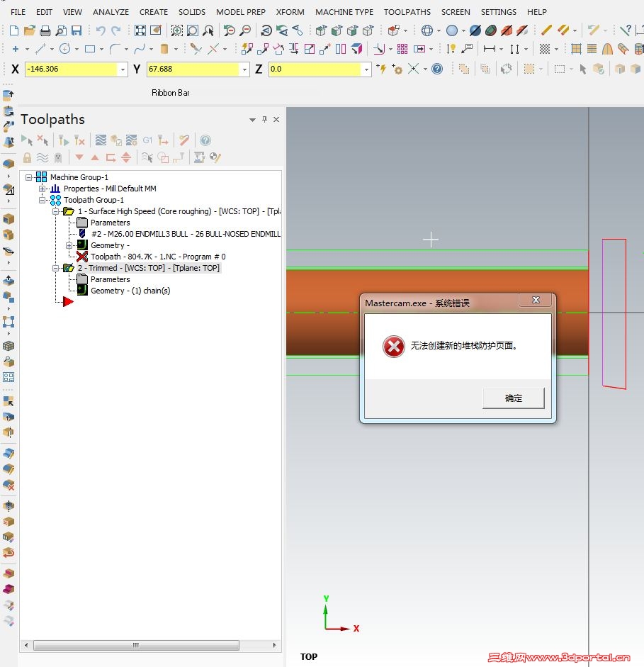Open the Y coordinate dropdown
This screenshot has height=667, width=644.
tap(244, 69)
